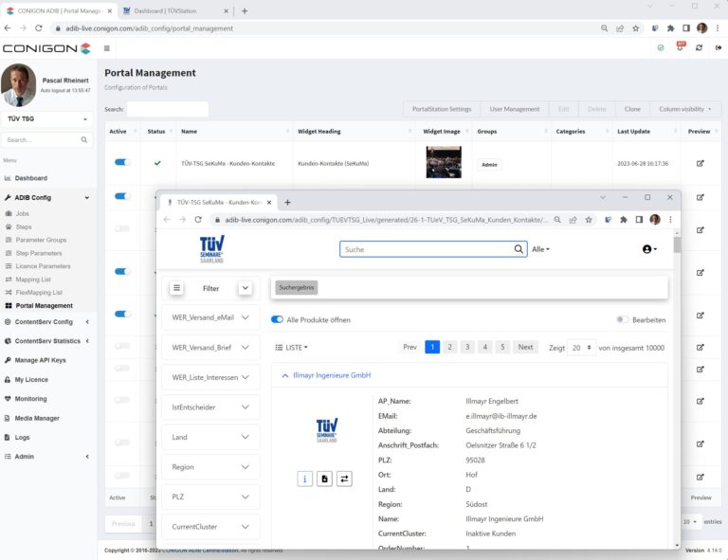Toggle Active switch for TÜV-TSG SeKuMa row

122,162
